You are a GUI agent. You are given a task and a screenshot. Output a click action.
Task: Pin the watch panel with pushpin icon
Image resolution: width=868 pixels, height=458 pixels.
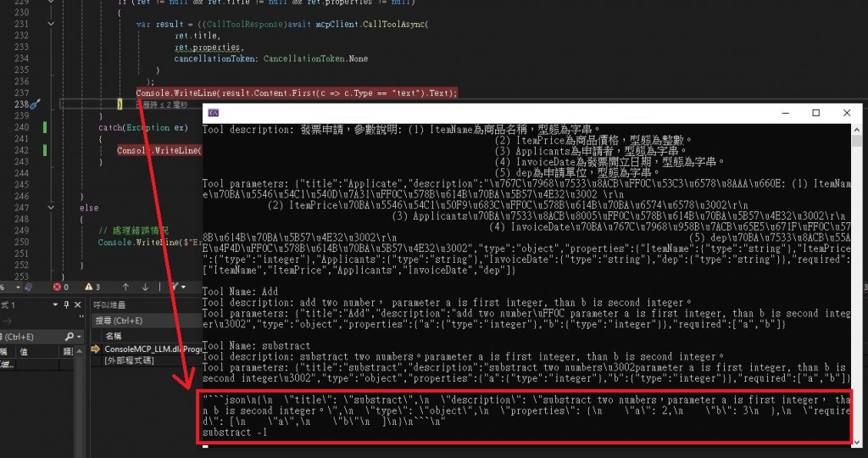[x=66, y=304]
